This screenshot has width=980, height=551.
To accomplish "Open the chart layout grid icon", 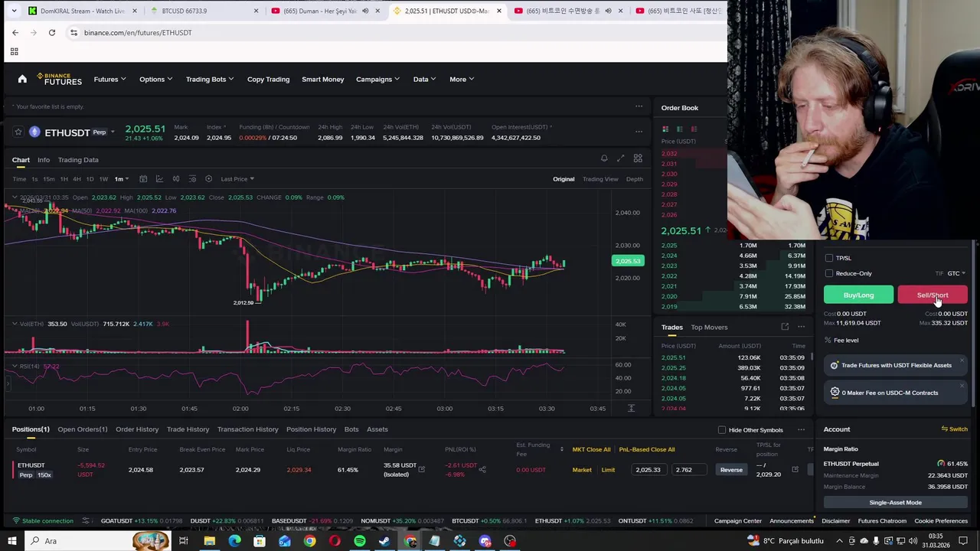I will click(638, 158).
